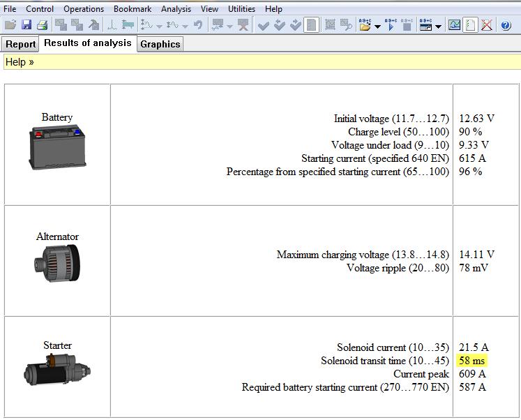Viewport: 521px width, 420px height.
Task: Toggle the waveform graph view button
Action: [x=454, y=25]
